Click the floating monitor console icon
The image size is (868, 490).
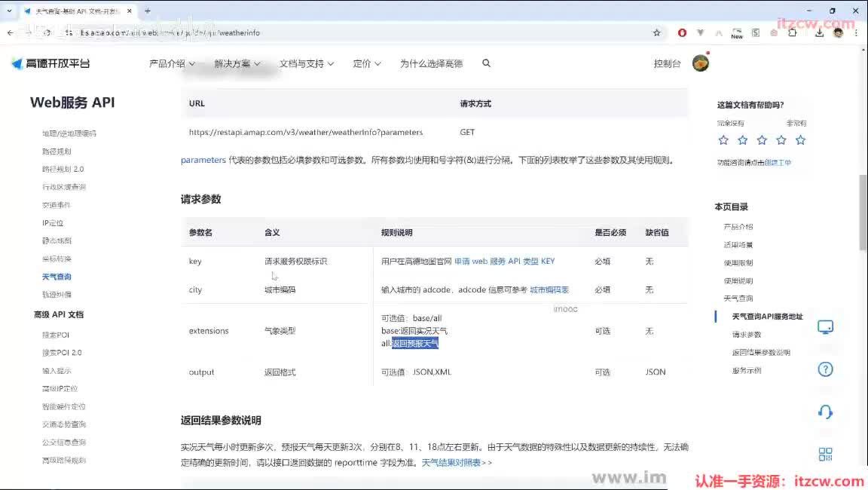[825, 327]
